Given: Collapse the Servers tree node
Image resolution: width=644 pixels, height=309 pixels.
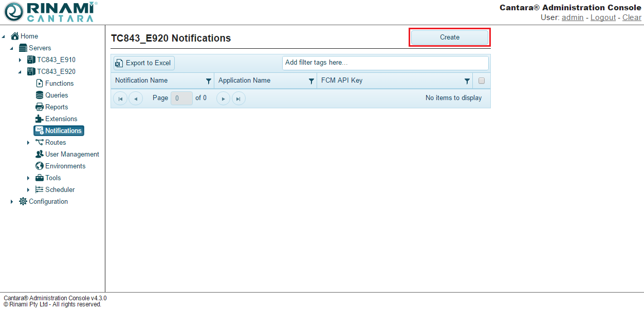Looking at the screenshot, I should point(12,48).
